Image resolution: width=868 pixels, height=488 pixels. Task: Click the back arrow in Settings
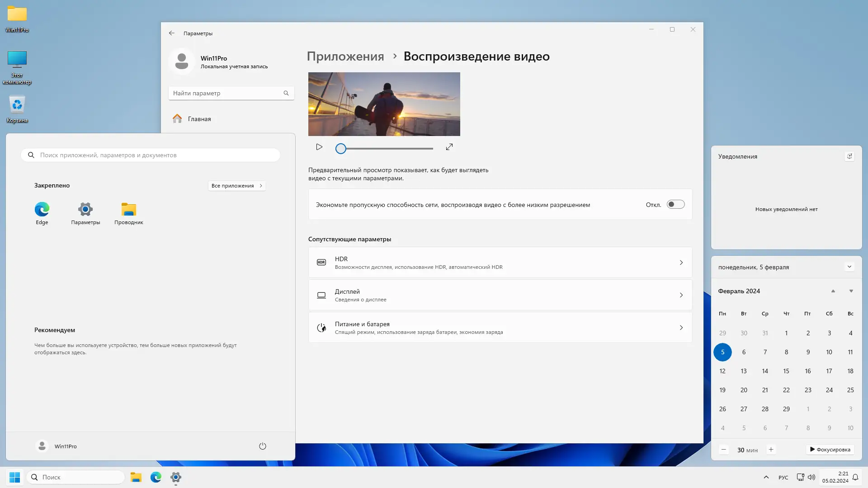(x=172, y=33)
